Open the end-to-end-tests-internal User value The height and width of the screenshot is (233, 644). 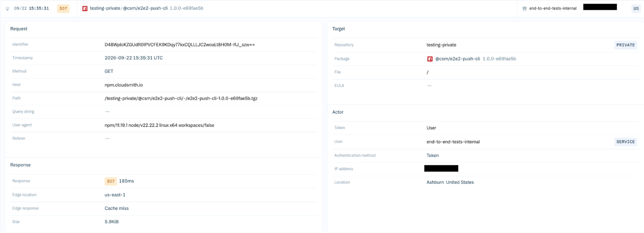coord(453,142)
